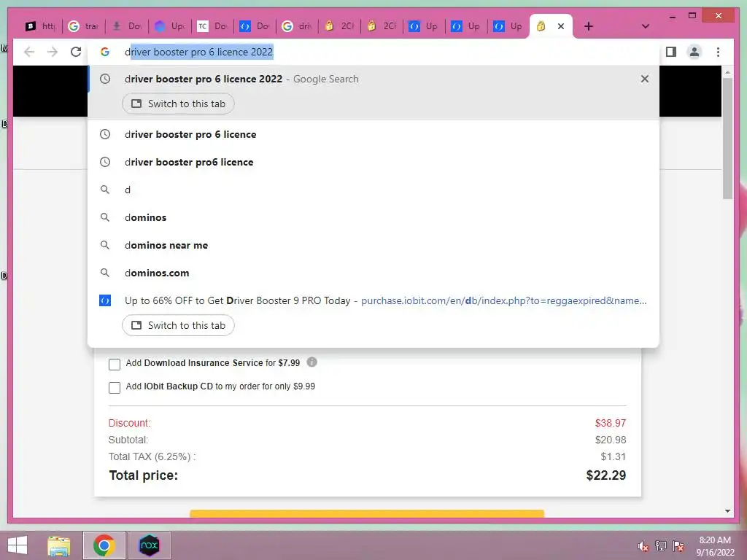Screen dimensions: 747x560
Task: Switch to the 'Do' tab with download-arrow icon
Action: [x=126, y=26]
